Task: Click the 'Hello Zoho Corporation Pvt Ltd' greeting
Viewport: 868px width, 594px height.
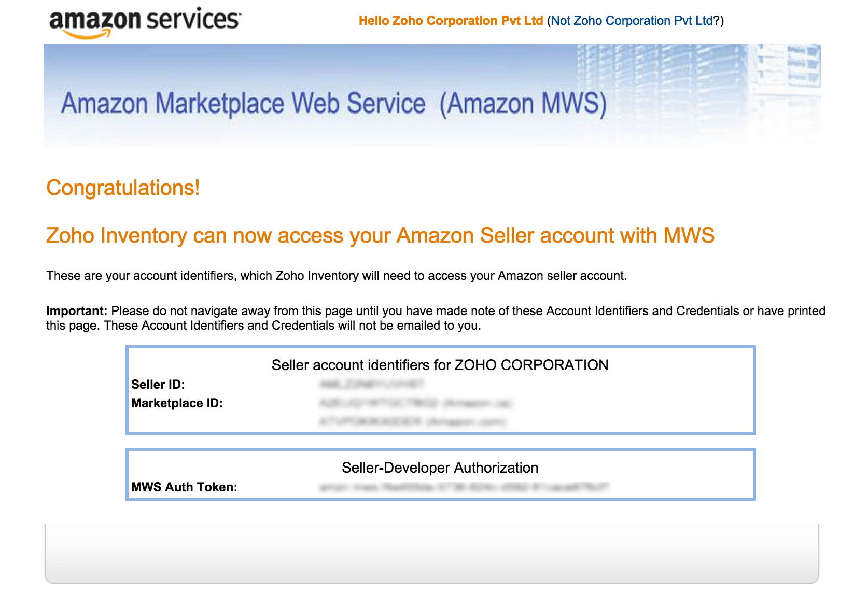Action: [451, 21]
